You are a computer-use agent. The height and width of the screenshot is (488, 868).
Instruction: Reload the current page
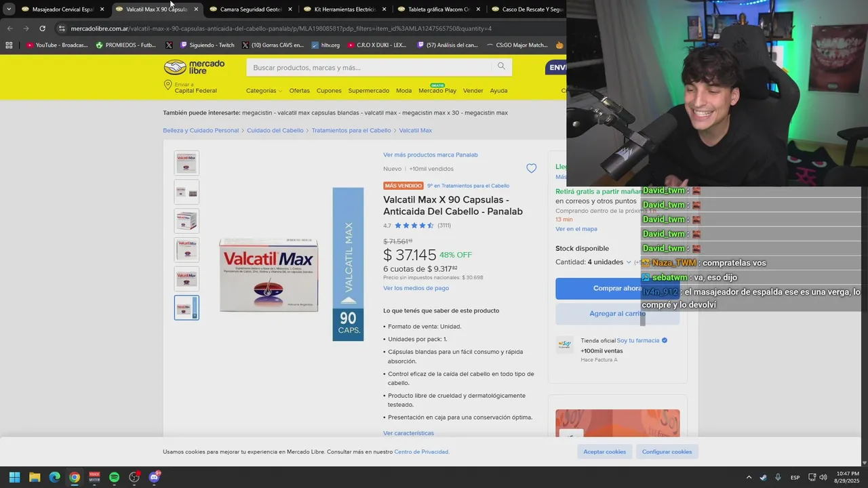pyautogui.click(x=42, y=28)
